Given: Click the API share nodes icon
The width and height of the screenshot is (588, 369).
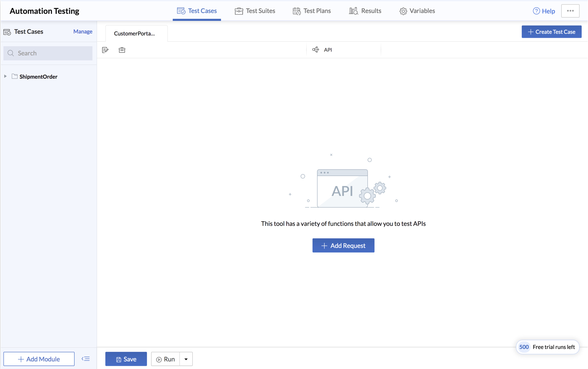Looking at the screenshot, I should [x=316, y=50].
